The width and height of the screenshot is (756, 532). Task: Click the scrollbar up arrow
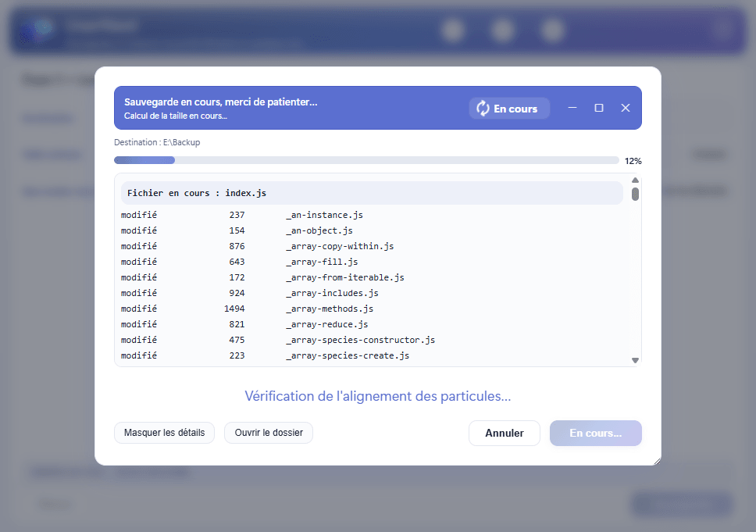click(x=635, y=180)
